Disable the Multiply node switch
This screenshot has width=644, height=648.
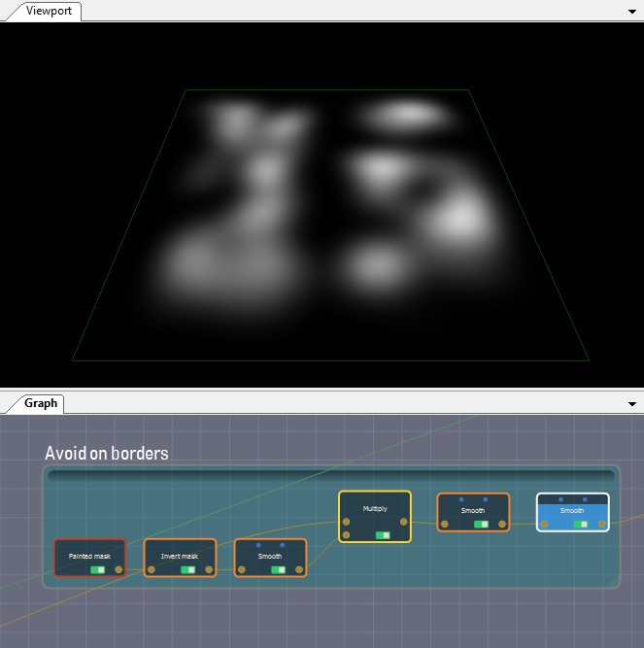[383, 535]
